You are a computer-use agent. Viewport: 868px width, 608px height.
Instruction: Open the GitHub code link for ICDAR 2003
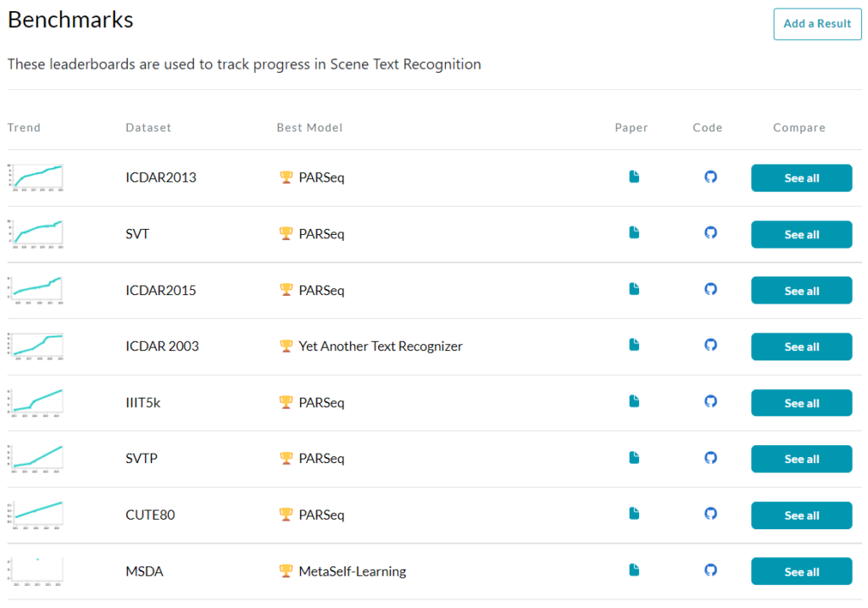(710, 345)
